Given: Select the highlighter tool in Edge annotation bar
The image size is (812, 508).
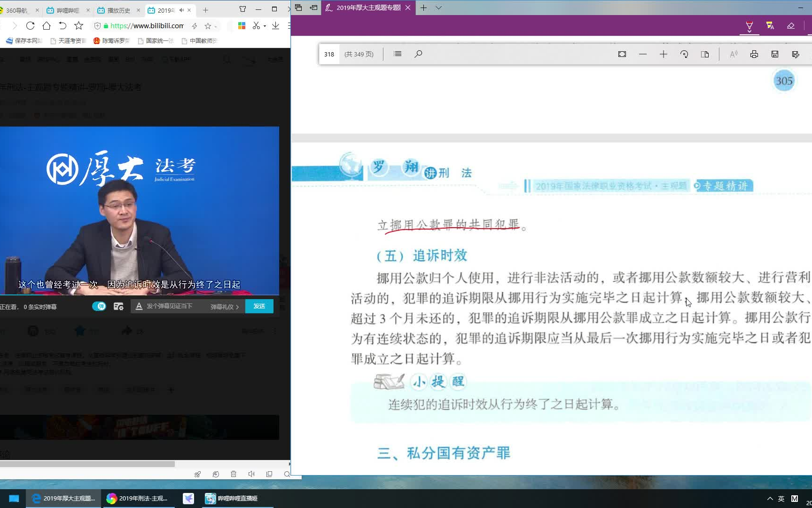Looking at the screenshot, I should (x=750, y=26).
